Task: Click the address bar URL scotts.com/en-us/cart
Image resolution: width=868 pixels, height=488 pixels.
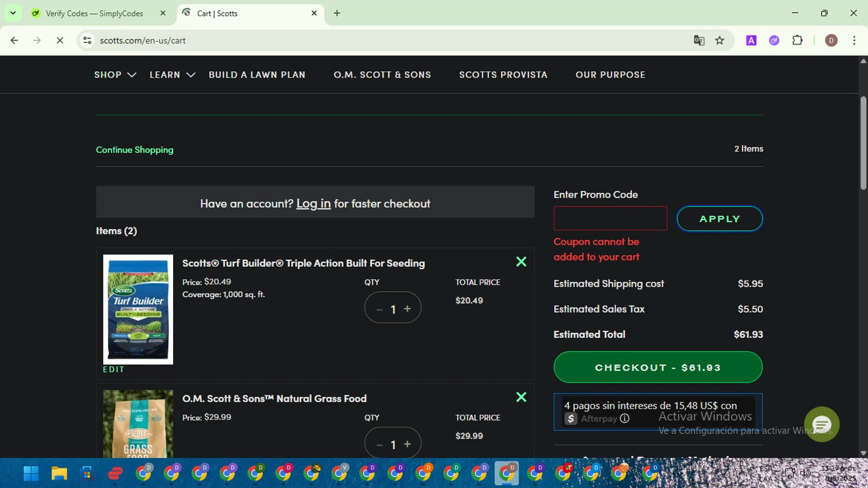Action: click(x=143, y=41)
